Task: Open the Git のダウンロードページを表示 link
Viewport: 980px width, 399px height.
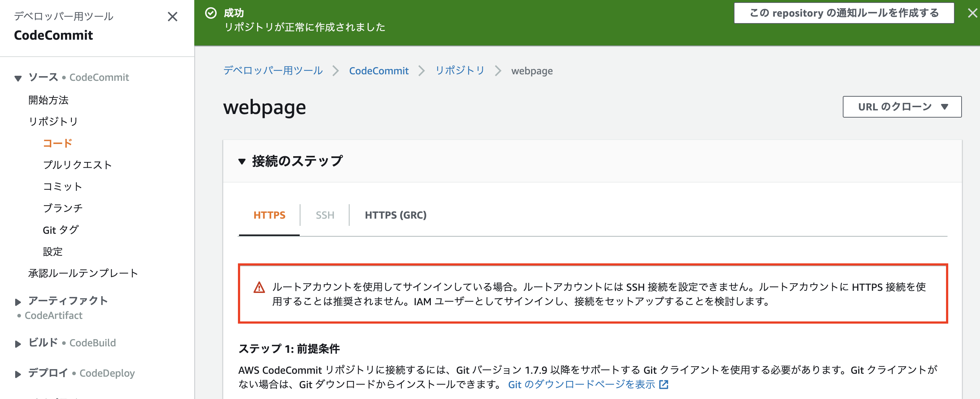Action: 581,385
